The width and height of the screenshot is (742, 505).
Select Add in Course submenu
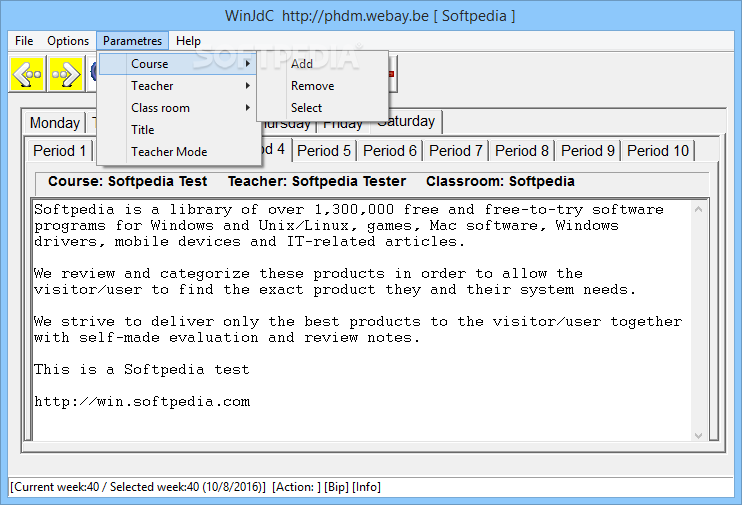[x=323, y=63]
